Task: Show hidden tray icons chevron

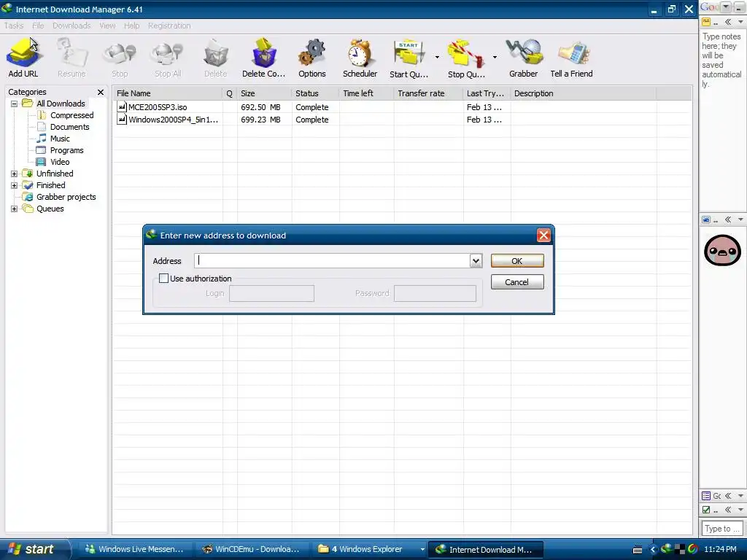Action: pos(653,549)
